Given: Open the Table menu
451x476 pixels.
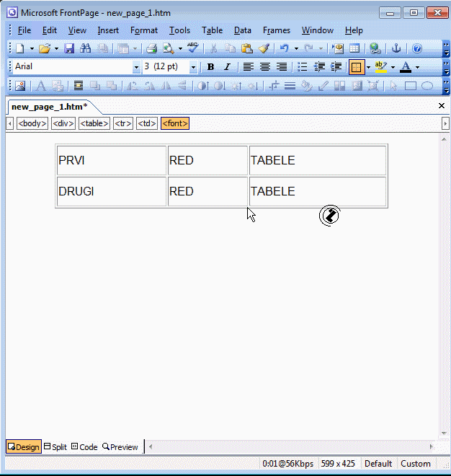Looking at the screenshot, I should click(x=212, y=30).
